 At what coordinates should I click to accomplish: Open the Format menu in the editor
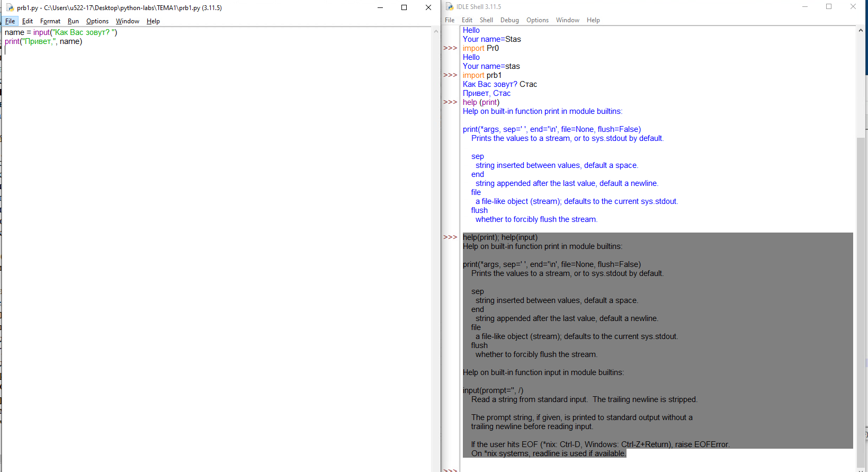[x=50, y=21]
